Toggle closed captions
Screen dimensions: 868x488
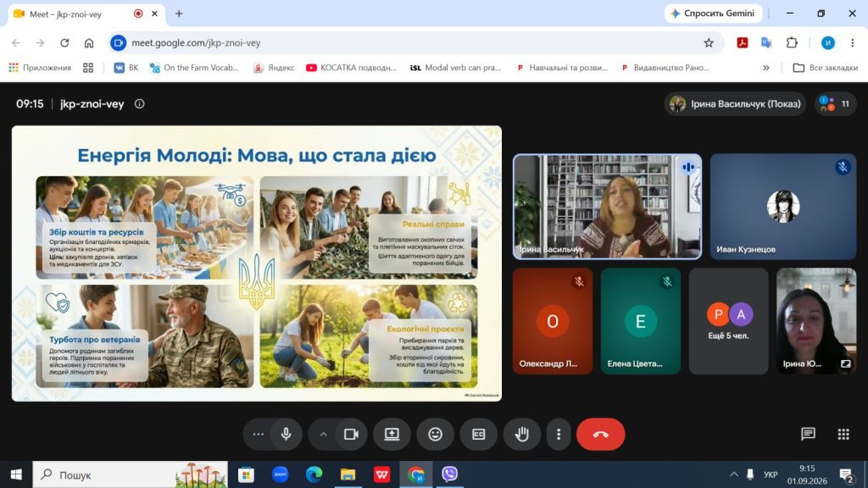click(x=479, y=435)
